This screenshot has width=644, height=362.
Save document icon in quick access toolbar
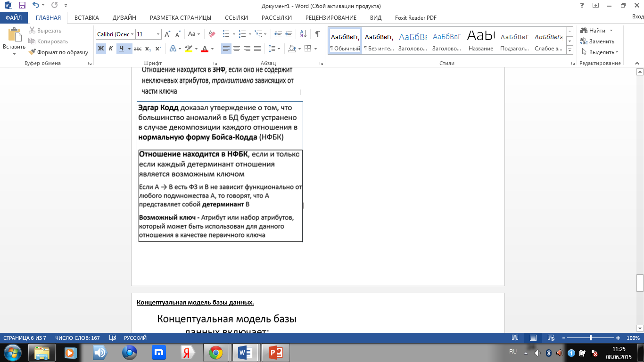tap(22, 6)
